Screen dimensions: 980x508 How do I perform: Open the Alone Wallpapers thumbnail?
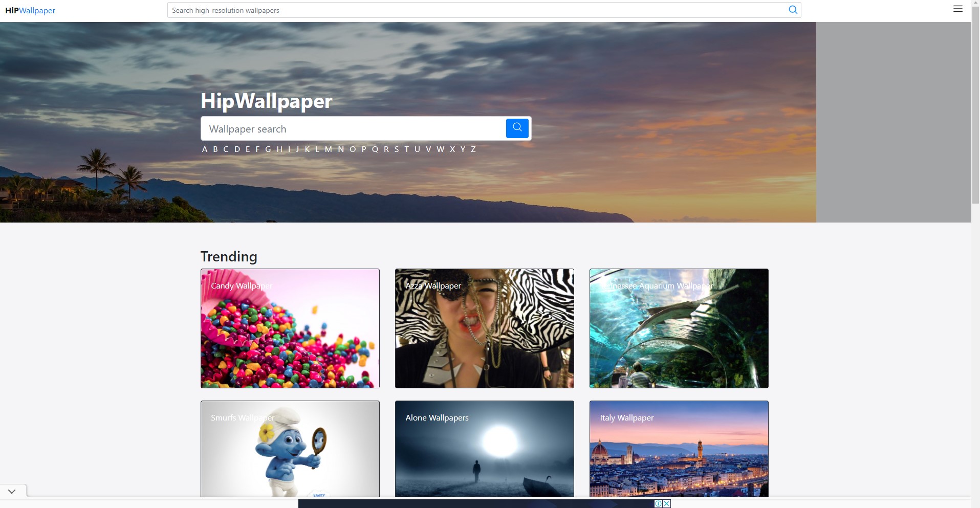pyautogui.click(x=485, y=449)
